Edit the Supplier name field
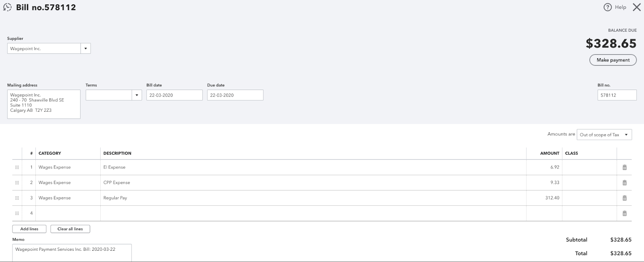 tap(44, 49)
